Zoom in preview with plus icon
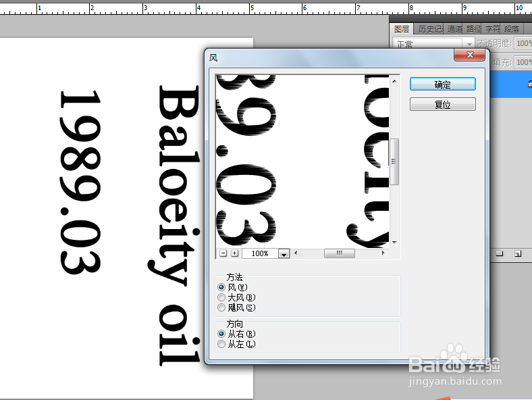This screenshot has height=400, width=532. 234,253
